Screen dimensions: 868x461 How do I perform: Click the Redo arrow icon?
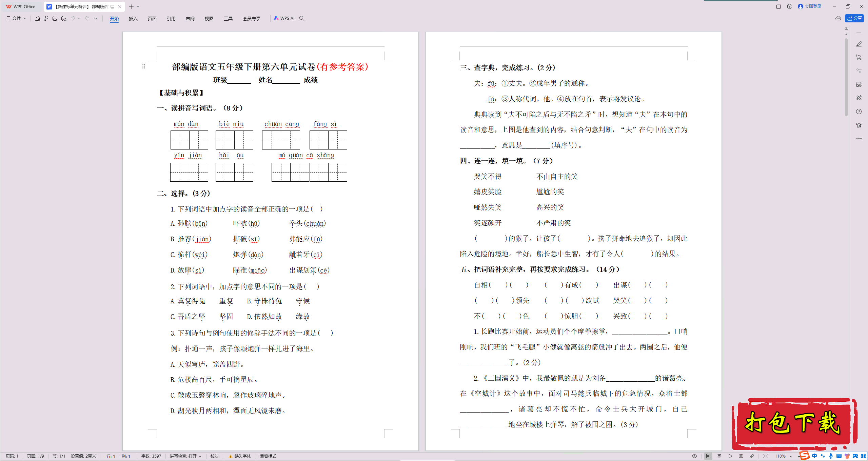click(87, 18)
